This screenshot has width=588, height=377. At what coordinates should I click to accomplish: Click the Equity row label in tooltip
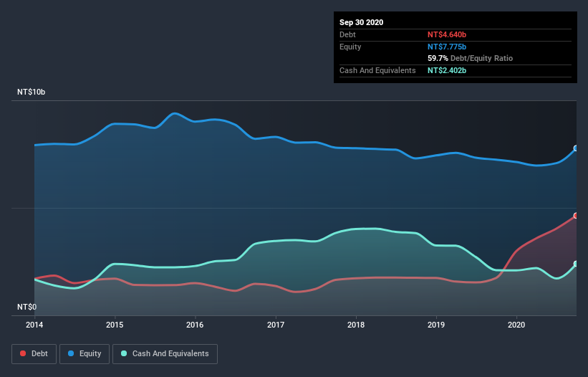click(350, 47)
